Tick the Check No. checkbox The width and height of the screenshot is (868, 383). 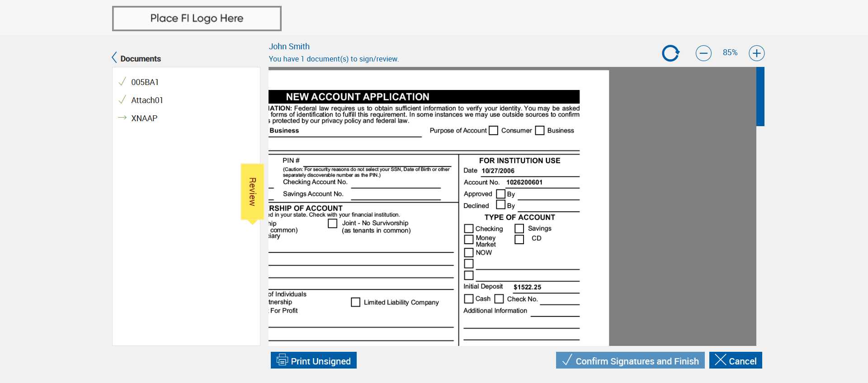click(499, 299)
